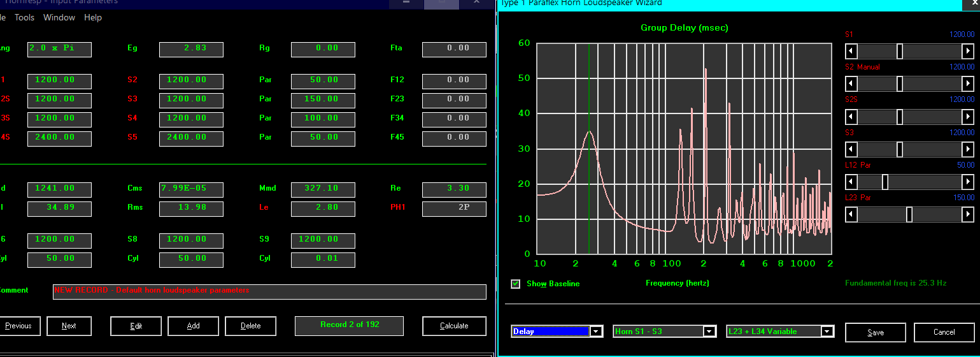The image size is (980, 357).
Task: Click the Eg input field showing 2.83
Action: click(x=191, y=49)
